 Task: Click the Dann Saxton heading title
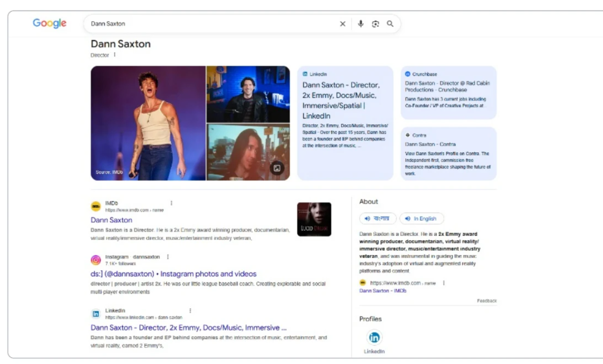pos(121,44)
